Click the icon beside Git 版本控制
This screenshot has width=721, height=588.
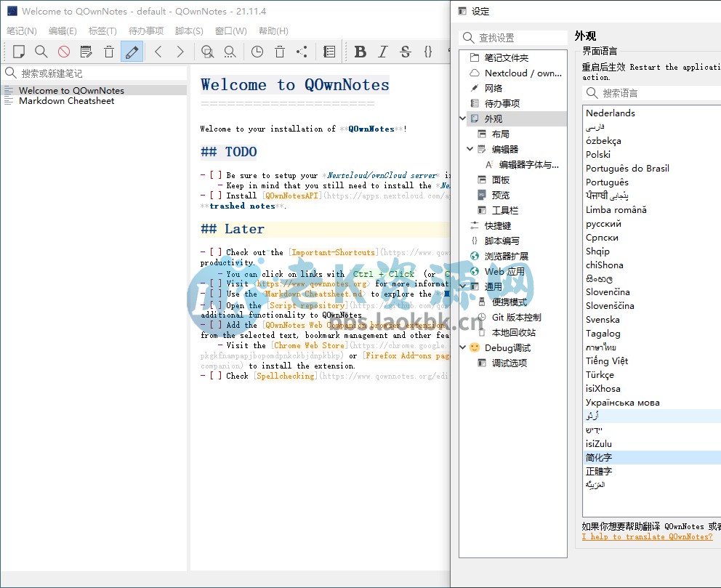click(482, 317)
